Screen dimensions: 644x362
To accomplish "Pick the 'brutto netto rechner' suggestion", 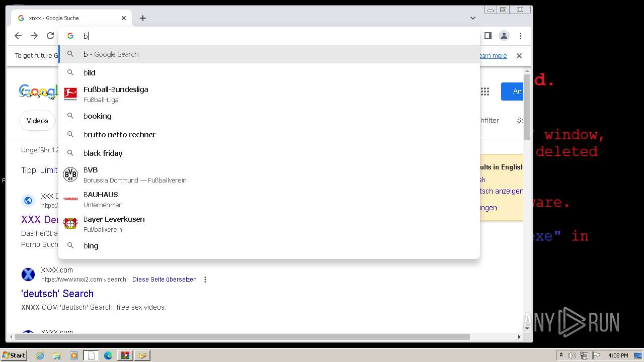I will [269, 135].
